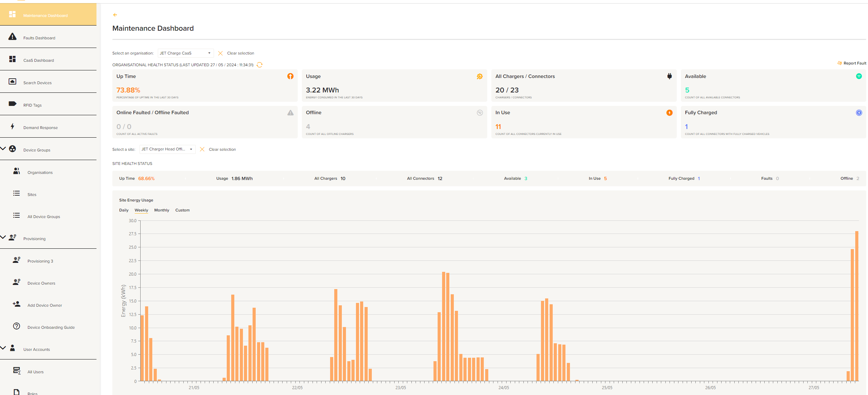Click the In Use count 11
868x395 pixels.
498,127
